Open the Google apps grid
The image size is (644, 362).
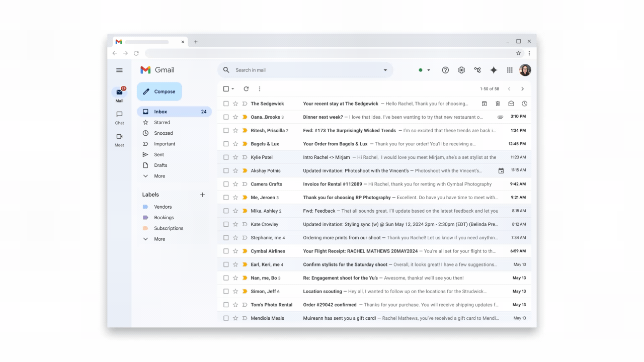pyautogui.click(x=510, y=70)
